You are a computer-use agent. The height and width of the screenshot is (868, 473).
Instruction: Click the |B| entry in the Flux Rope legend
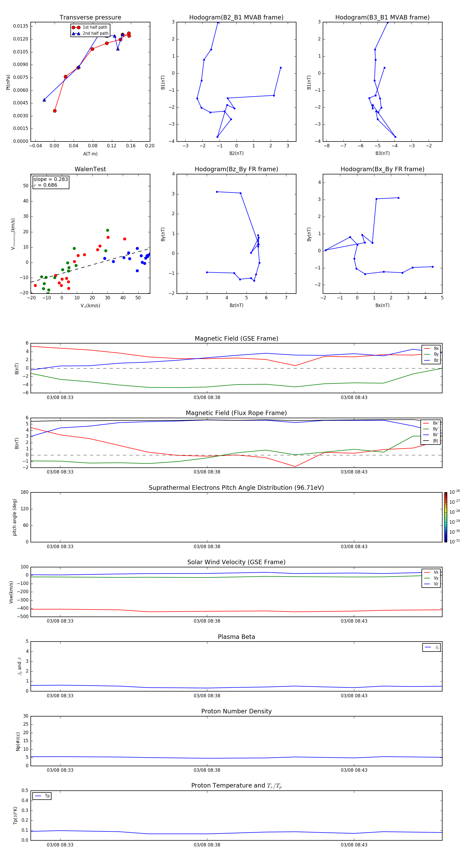(431, 441)
